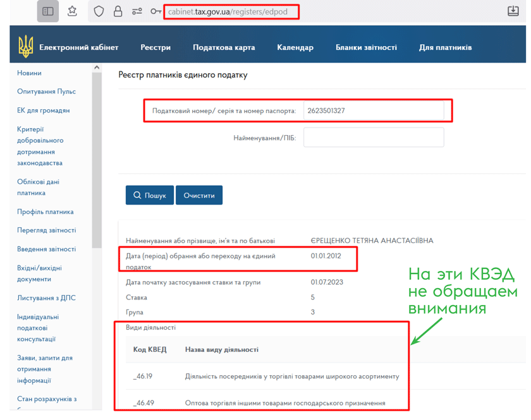Focus the tax number input field

[x=373, y=111]
